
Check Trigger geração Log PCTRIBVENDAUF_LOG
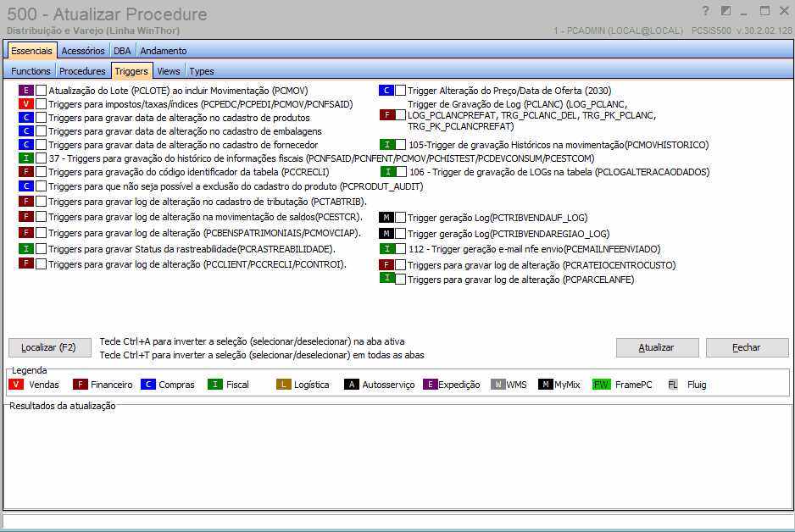tap(401, 218)
